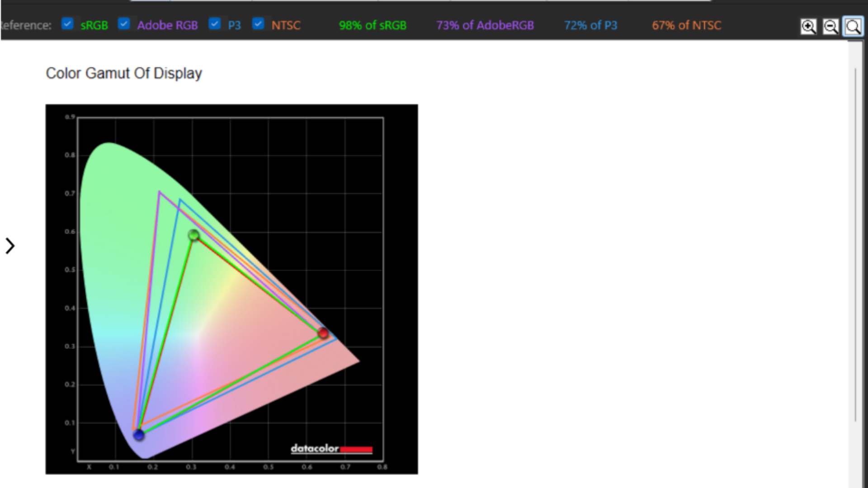Toggle the P3 reference checkbox
The height and width of the screenshot is (488, 868).
point(215,23)
